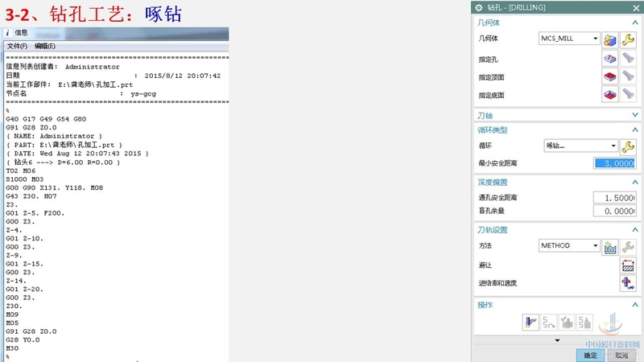Viewport: 644px width, 362px height.
Task: Click the node name value 'ys-gcg'
Action: tap(143, 93)
